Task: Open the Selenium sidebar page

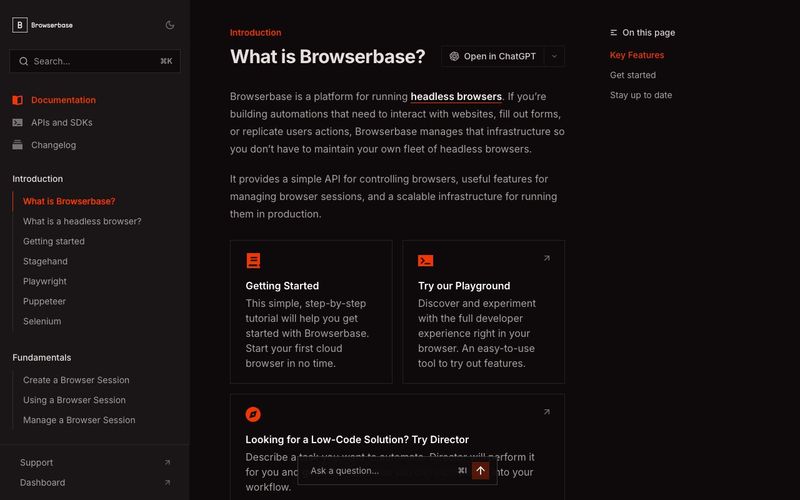Action: click(42, 321)
